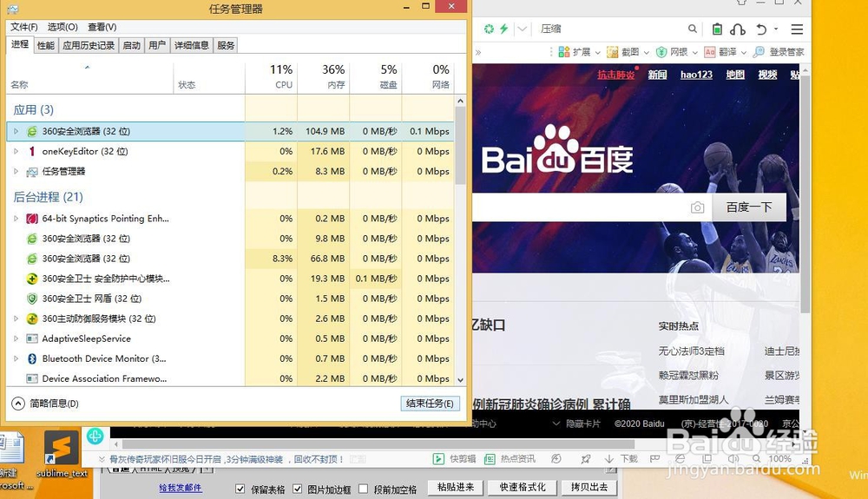
Task: Click the 快速格式化 button
Action: click(523, 488)
